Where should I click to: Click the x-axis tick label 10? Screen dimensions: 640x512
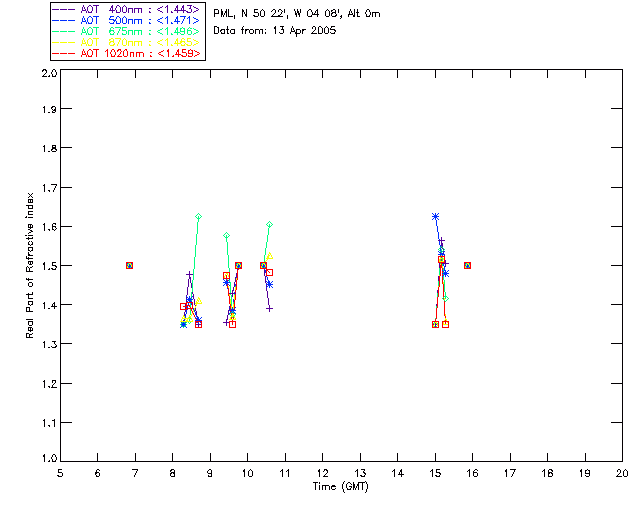247,473
